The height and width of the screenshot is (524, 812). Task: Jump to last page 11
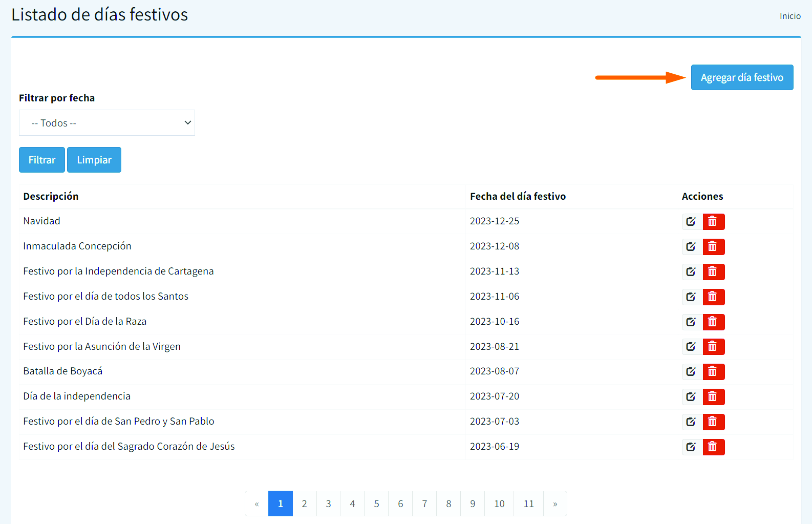pyautogui.click(x=529, y=504)
